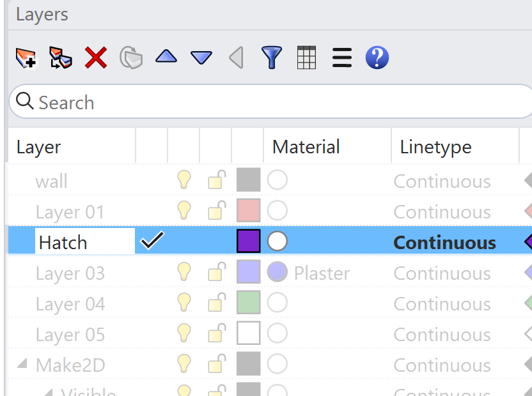Collapse the Make2D layer tree
Viewport: 532px width, 396px height.
pyautogui.click(x=22, y=364)
